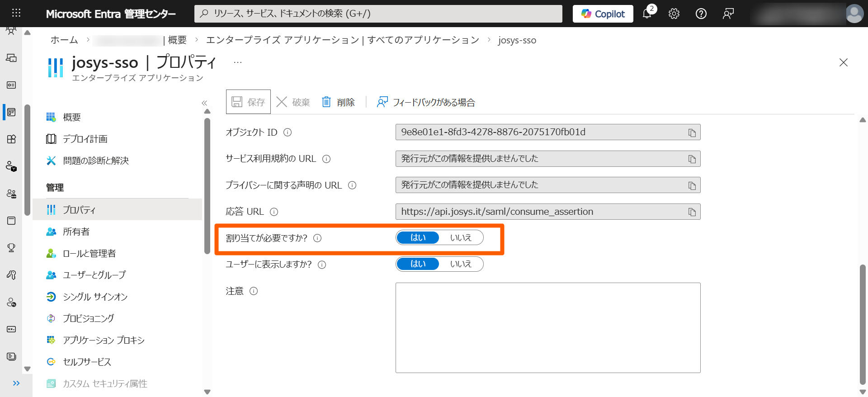This screenshot has height=397, width=868.
Task: Copy the reply URL josys.it value
Action: coord(692,212)
